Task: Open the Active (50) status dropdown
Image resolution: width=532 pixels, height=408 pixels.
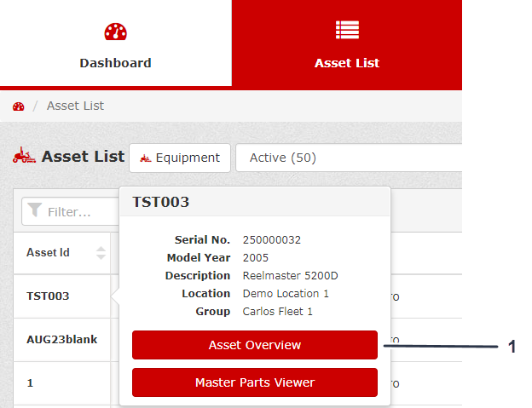Action: 348,158
